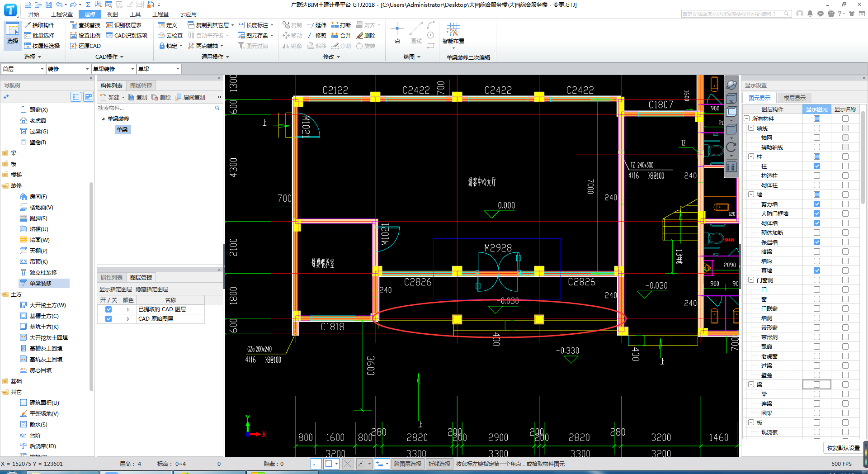This screenshot has width=868, height=474.
Task: Open the 单梁装修 component type dropdown
Action: click(113, 69)
